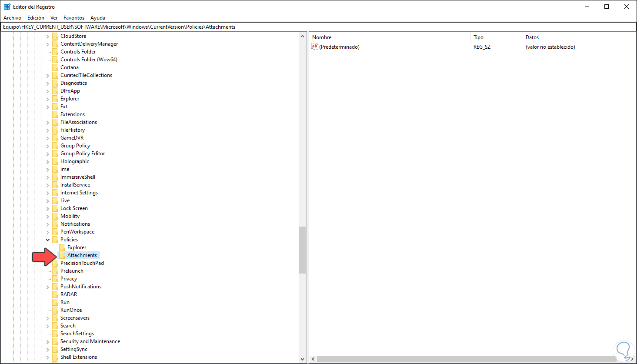The image size is (637, 364).
Task: Select the Internet Settings key label
Action: [x=79, y=193]
